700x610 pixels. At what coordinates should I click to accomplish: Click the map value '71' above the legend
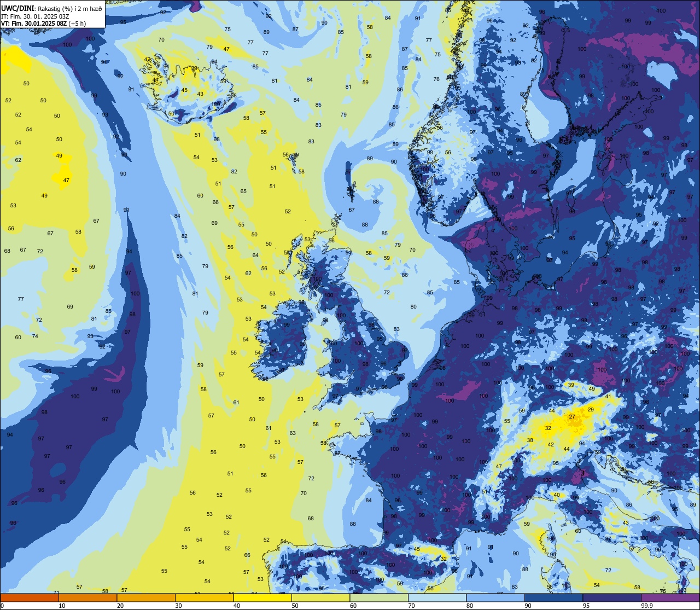click(56, 592)
